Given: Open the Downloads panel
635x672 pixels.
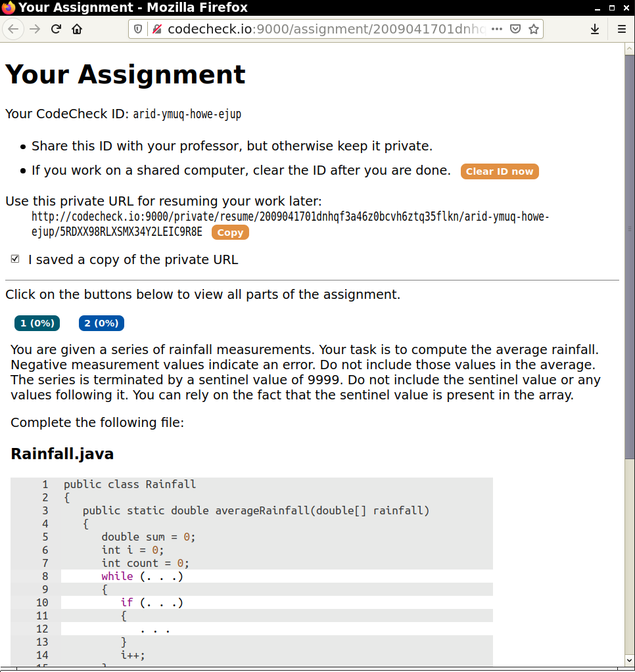Looking at the screenshot, I should coord(594,29).
